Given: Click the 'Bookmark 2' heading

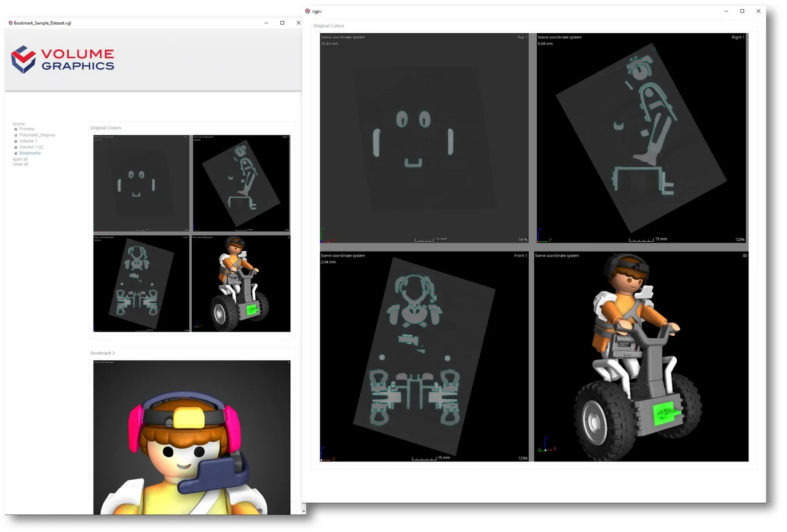Looking at the screenshot, I should (103, 353).
